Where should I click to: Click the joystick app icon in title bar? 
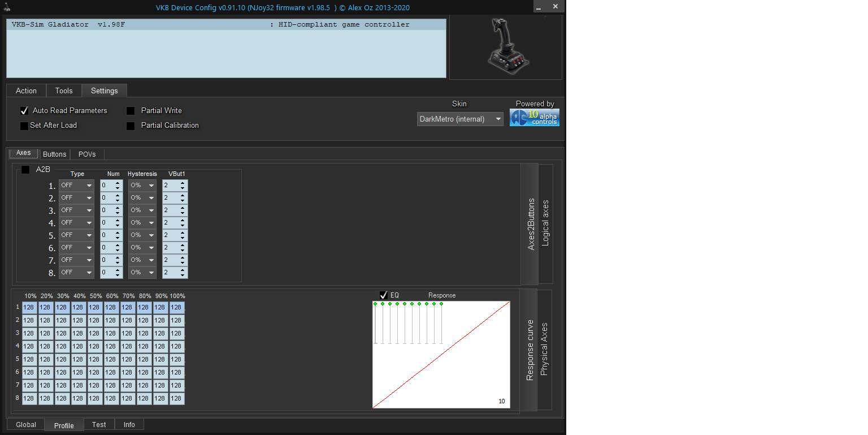coord(6,7)
